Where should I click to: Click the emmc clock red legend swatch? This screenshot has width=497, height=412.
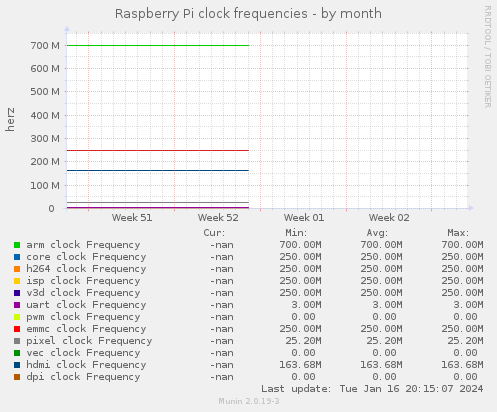(17, 329)
